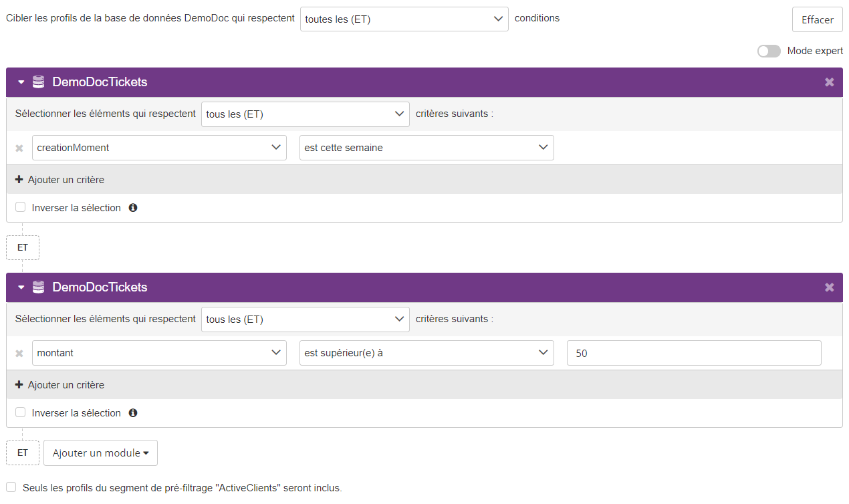
Task: Enable Mode expert toggle
Action: [769, 51]
